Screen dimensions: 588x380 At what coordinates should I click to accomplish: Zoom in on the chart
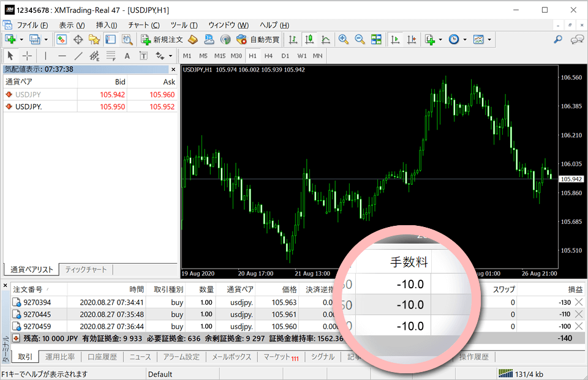[x=344, y=40]
